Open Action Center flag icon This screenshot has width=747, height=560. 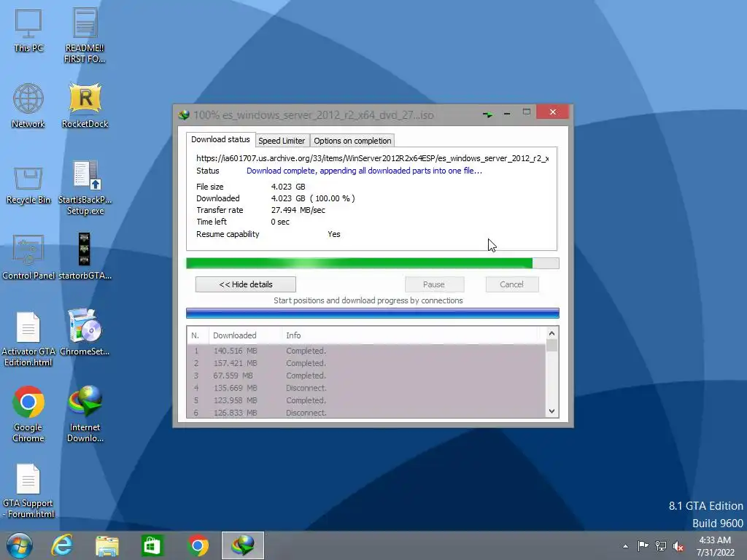pyautogui.click(x=643, y=545)
